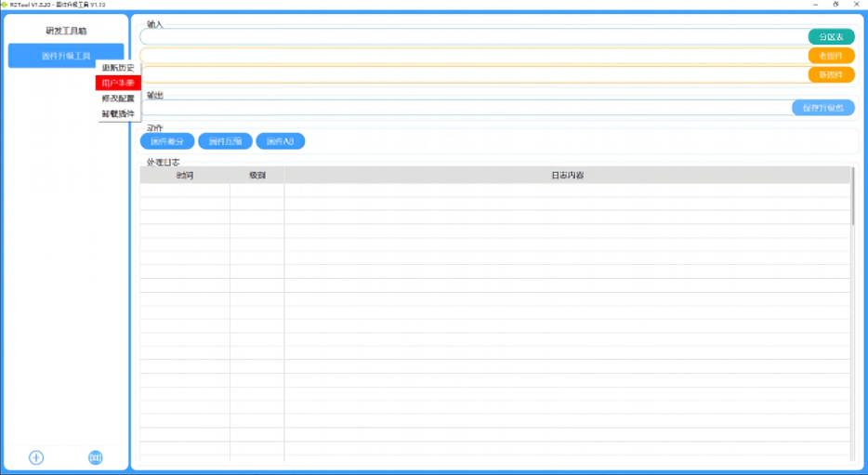This screenshot has height=475, width=868.
Task: Run the 固件压缩 action
Action: coord(225,141)
